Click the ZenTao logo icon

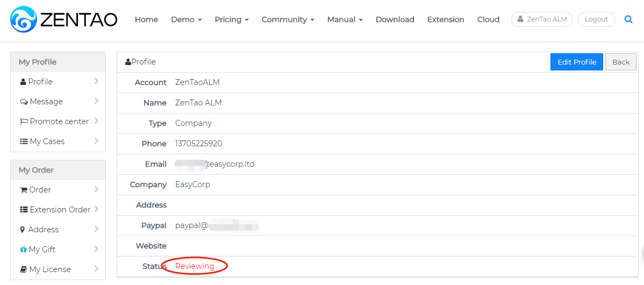24,19
